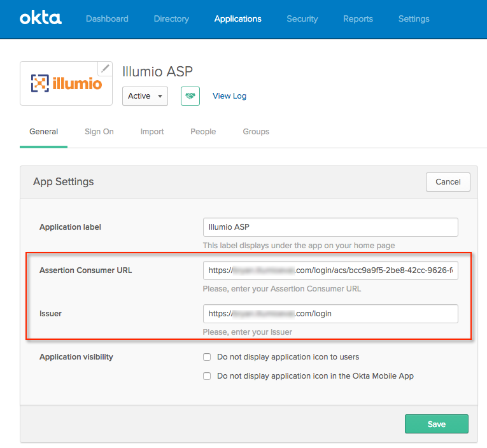Viewport: 487px width, 448px height.
Task: Open the Applications menu
Action: click(x=238, y=19)
